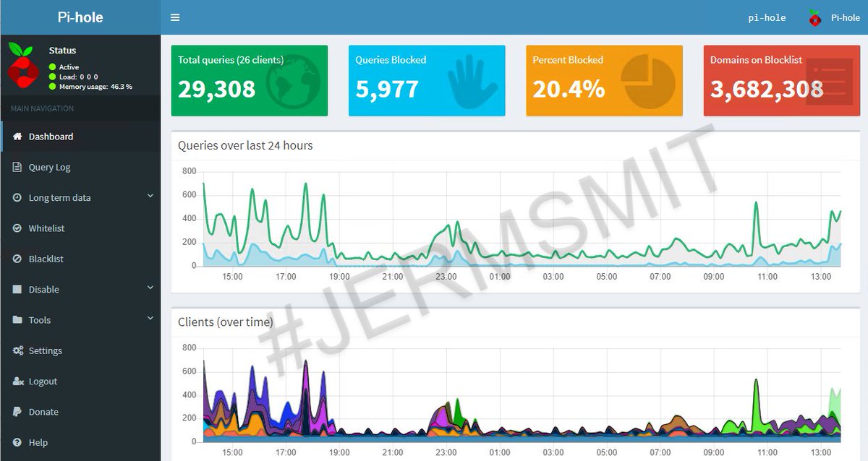Click the Status label in sidebar
Viewport: 868px width, 461px height.
pyautogui.click(x=62, y=51)
